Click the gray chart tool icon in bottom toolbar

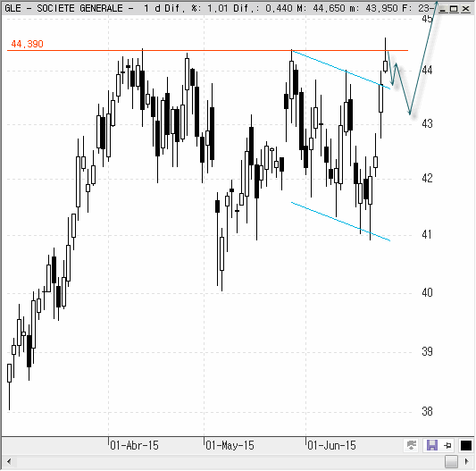(412, 445)
